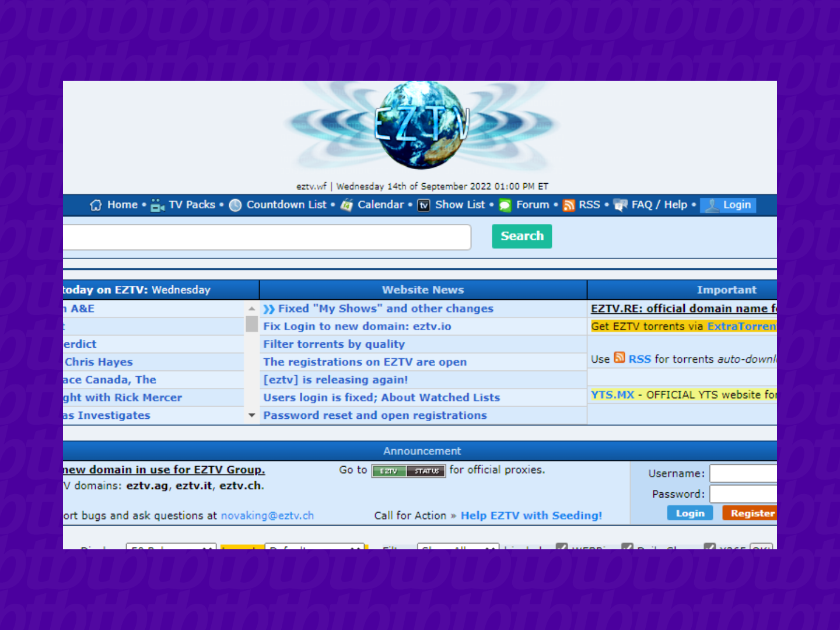
Task: Click the 'eztv.wf' date line text
Action: (x=422, y=187)
